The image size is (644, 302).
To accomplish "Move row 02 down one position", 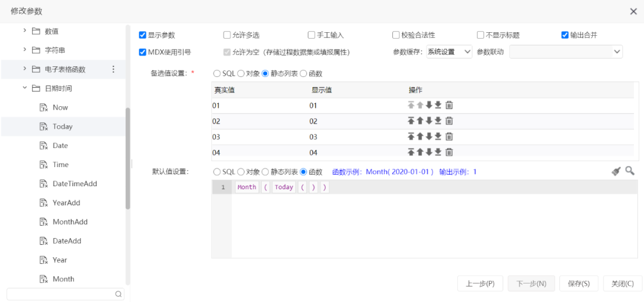I will coord(429,121).
